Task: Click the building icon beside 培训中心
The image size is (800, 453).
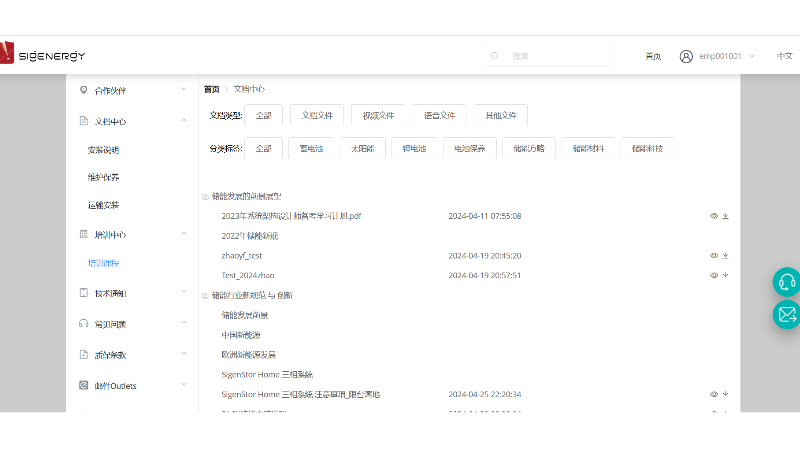Action: click(x=84, y=234)
